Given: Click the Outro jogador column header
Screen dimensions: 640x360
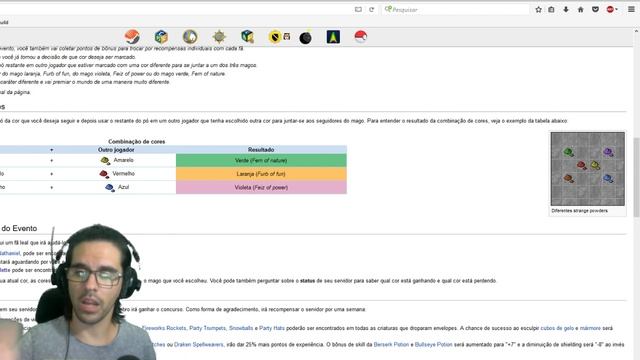Looking at the screenshot, I should coord(116,150).
